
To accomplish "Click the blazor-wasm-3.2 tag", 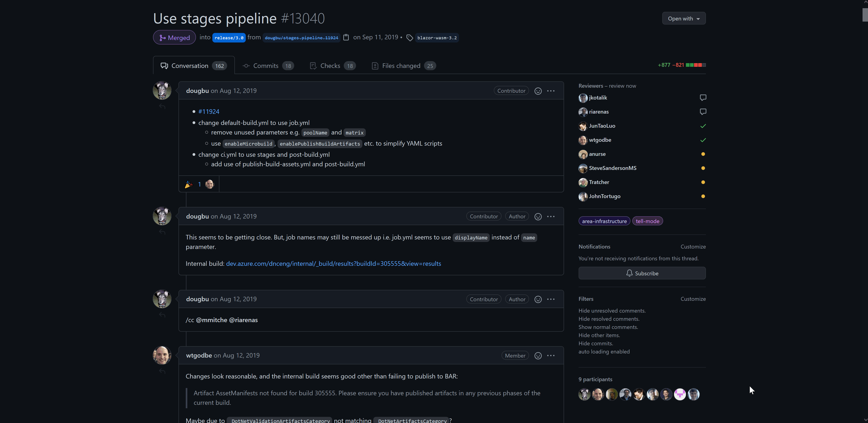I will [437, 38].
